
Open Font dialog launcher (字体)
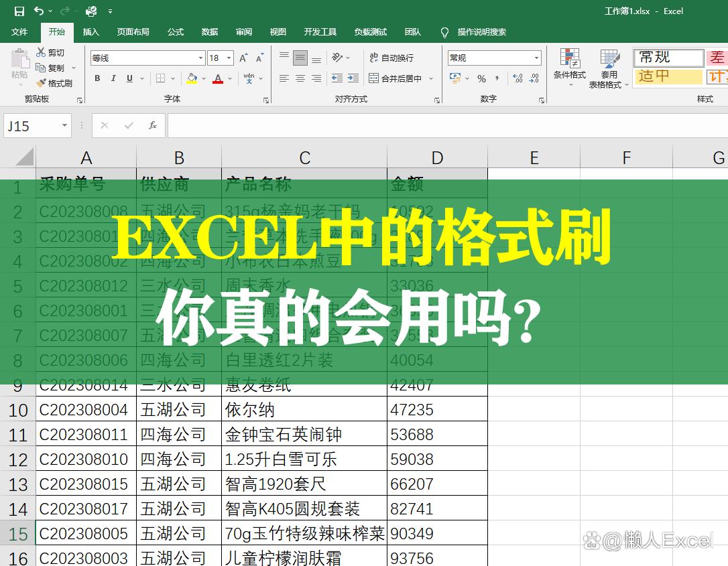[266, 100]
